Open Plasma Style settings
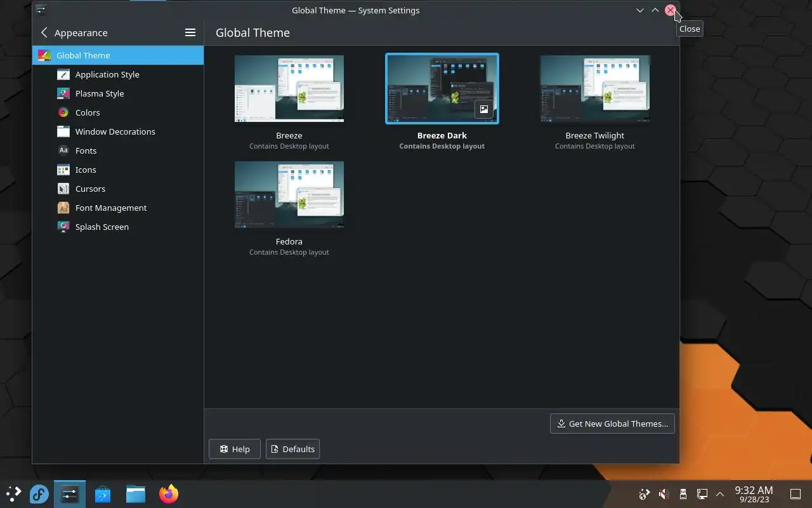Screen dimensions: 812x508 tap(118, 93)
